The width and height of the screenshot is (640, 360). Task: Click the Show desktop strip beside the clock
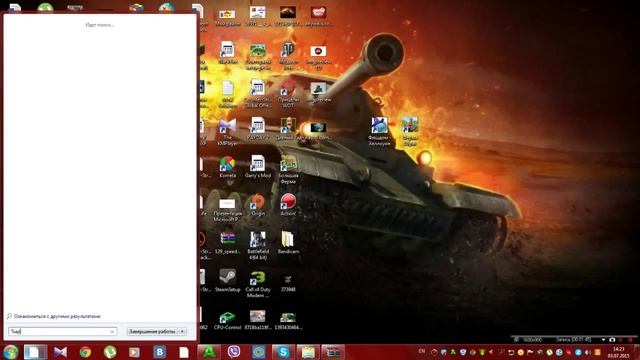pyautogui.click(x=637, y=352)
